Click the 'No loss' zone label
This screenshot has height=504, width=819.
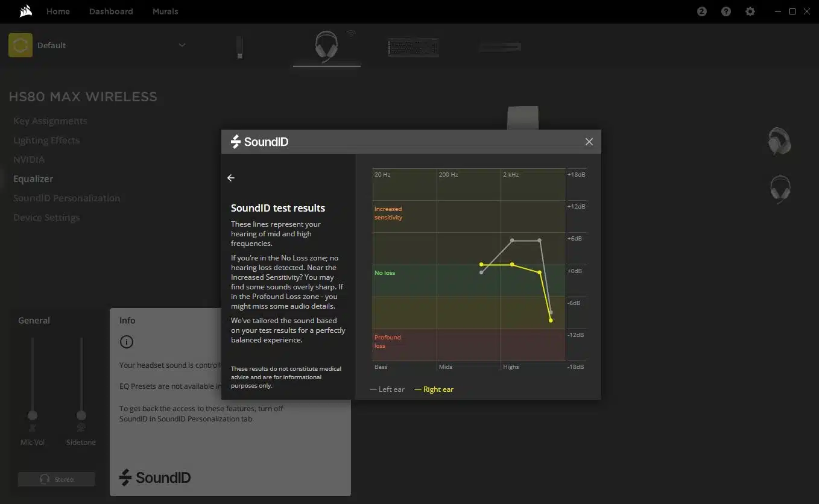[x=385, y=273]
